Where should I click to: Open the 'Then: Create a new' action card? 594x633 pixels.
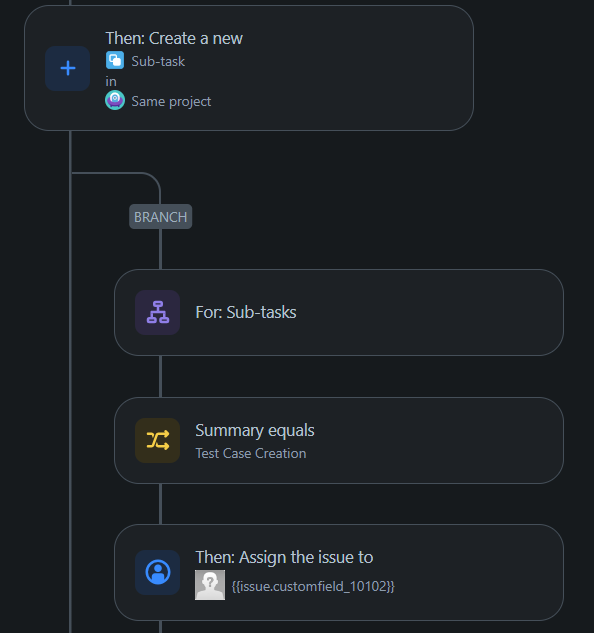tap(249, 68)
